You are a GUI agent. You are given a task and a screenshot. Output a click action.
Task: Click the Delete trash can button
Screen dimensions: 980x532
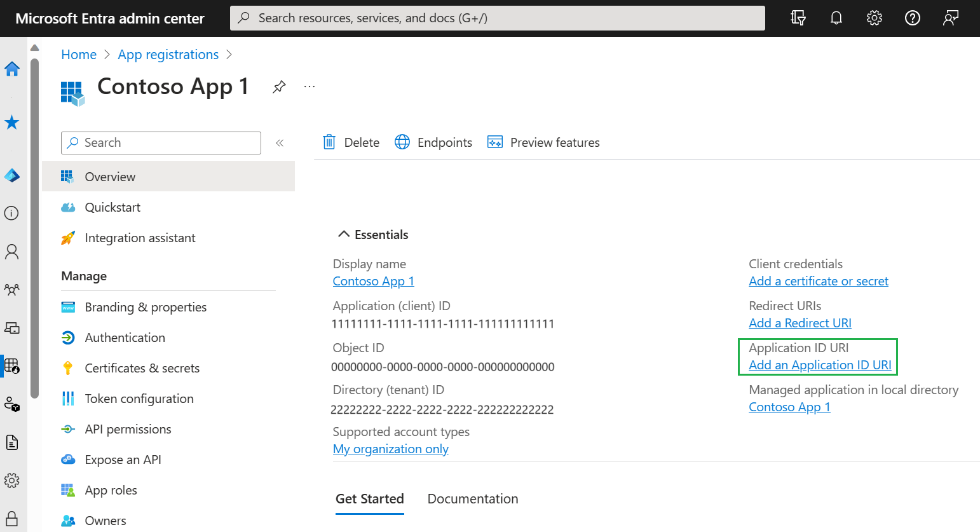[x=351, y=142]
